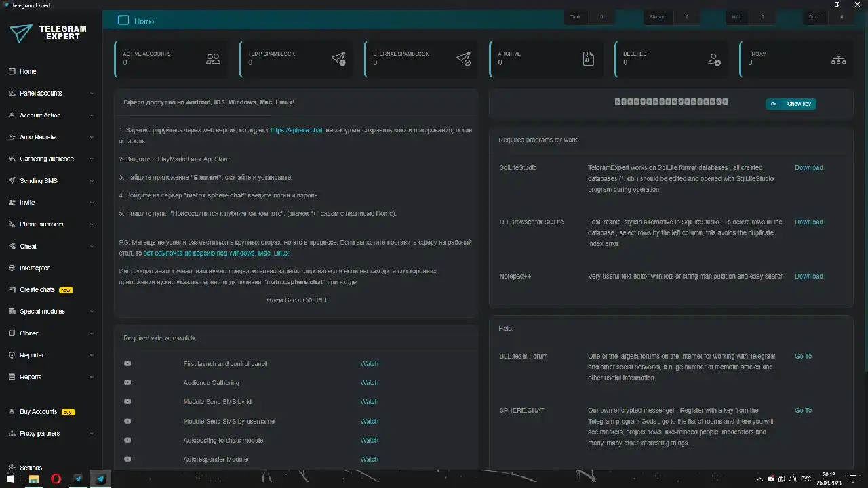Toggle the Show key switch

pyautogui.click(x=791, y=104)
